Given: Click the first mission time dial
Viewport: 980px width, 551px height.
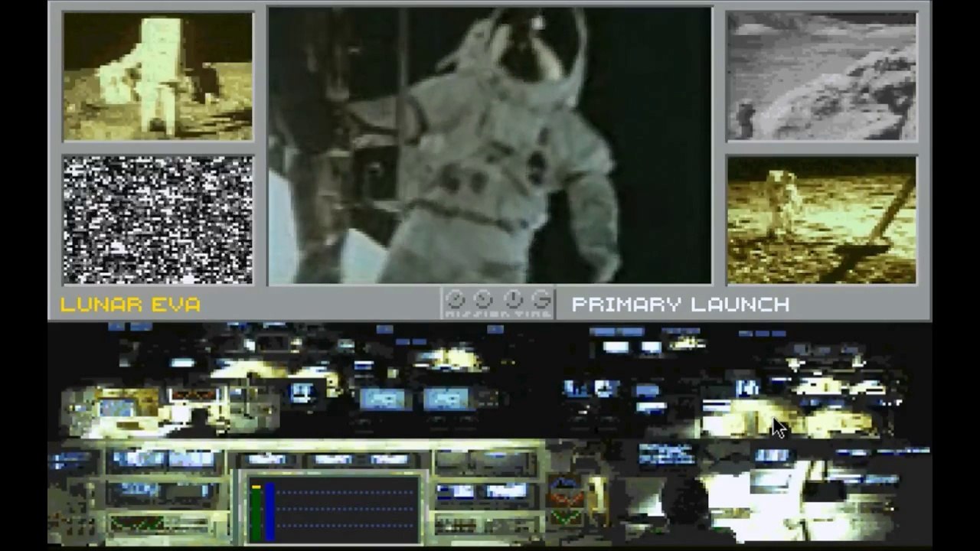Looking at the screenshot, I should click(455, 298).
